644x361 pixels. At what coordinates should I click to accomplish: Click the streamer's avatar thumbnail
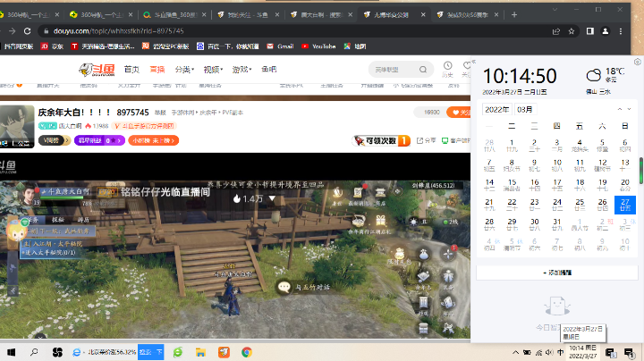coord(17,126)
